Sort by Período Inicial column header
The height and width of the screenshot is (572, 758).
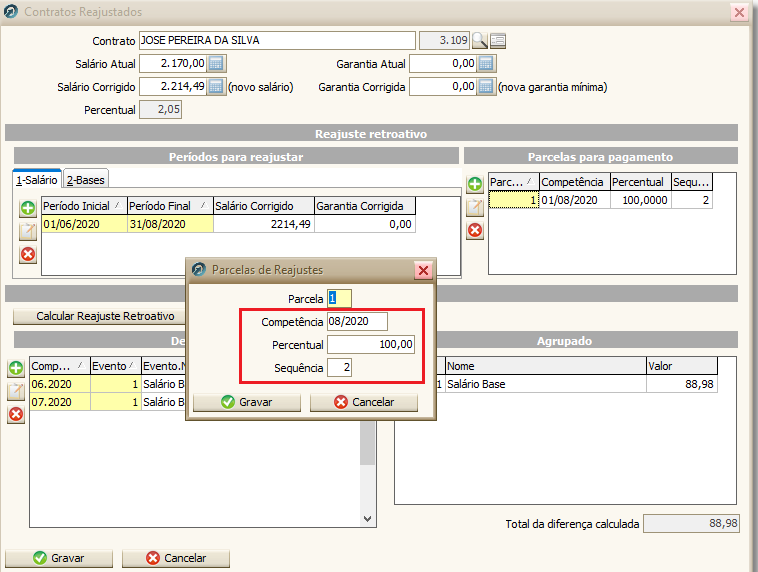(x=85, y=206)
